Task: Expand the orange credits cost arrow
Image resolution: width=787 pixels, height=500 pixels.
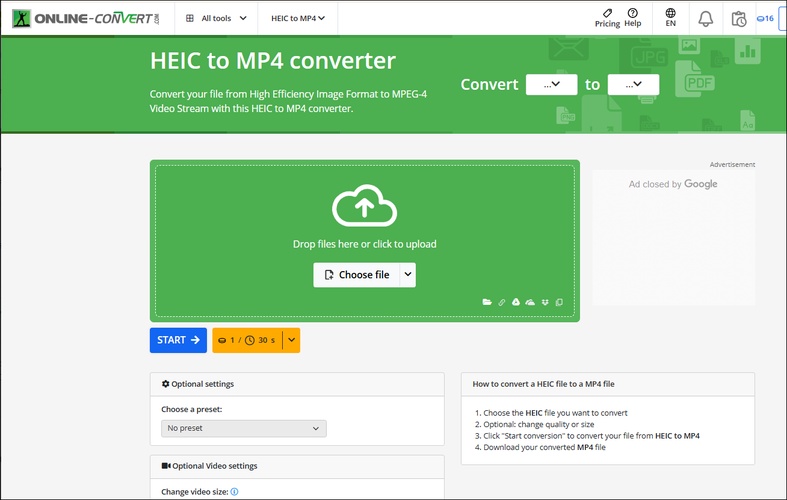Action: pos(292,340)
